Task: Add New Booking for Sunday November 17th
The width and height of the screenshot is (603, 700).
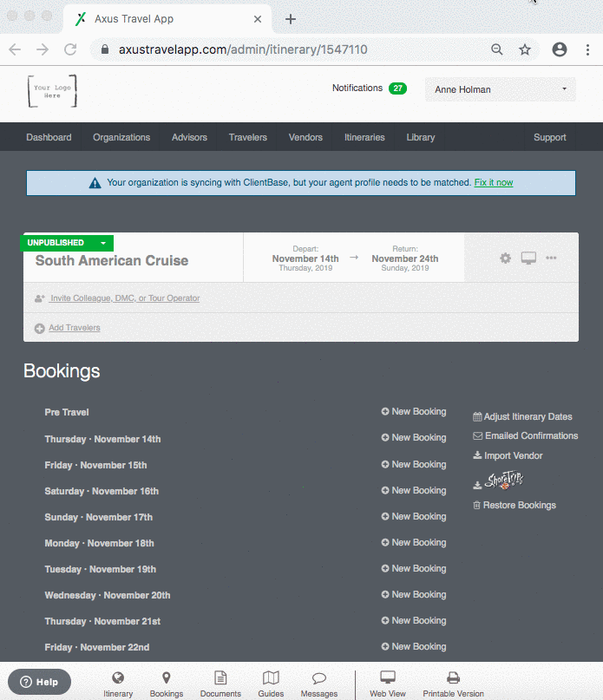Action: (414, 516)
